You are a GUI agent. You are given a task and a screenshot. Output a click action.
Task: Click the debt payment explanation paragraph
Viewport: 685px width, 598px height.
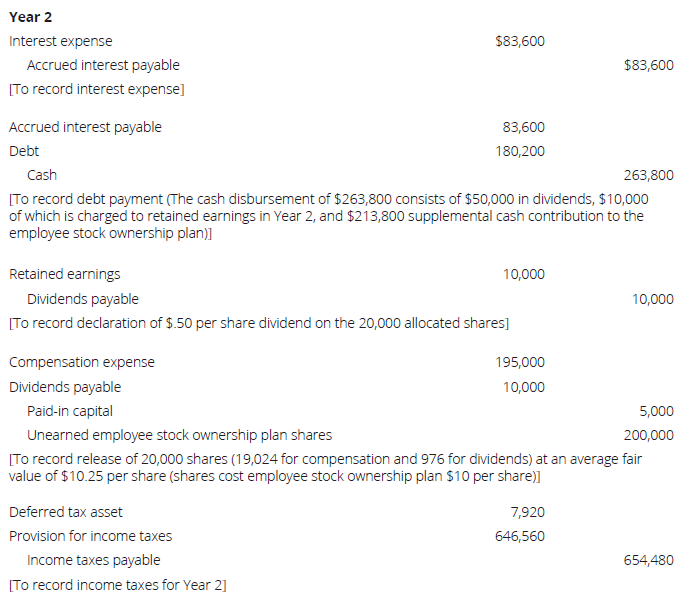[328, 216]
